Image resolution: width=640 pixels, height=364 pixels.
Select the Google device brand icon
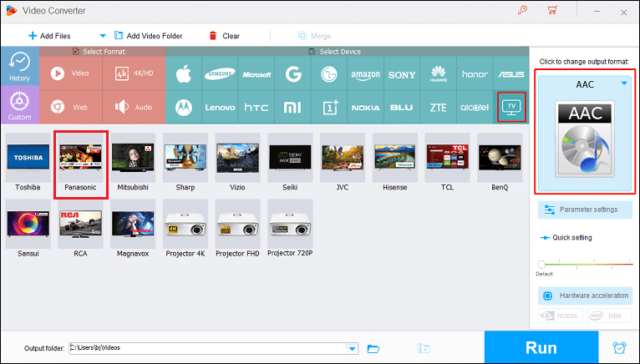(x=293, y=73)
